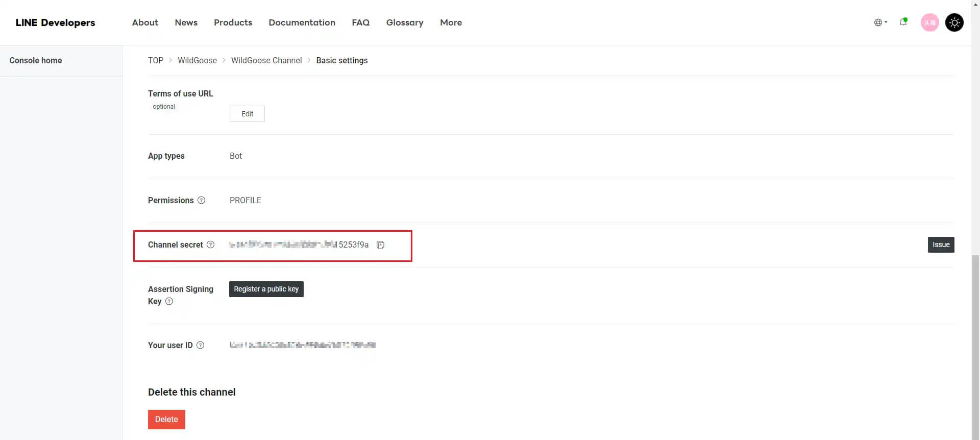Click Register a public key button

pyautogui.click(x=266, y=289)
